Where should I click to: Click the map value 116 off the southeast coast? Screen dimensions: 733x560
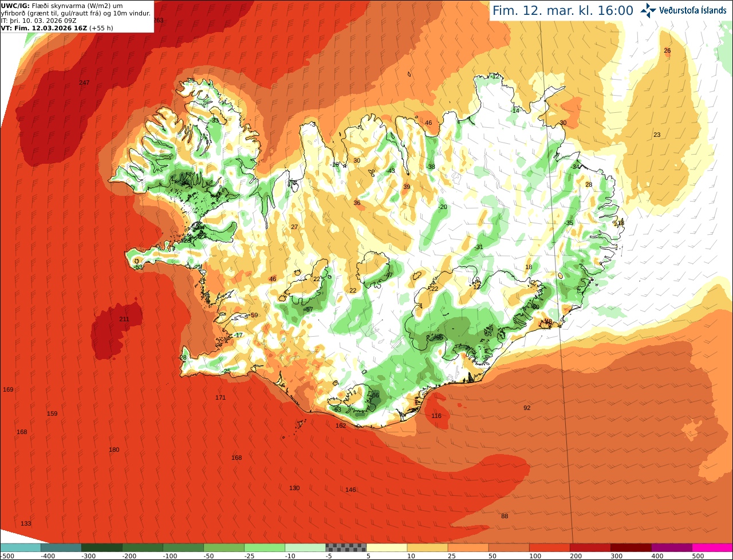pos(436,416)
